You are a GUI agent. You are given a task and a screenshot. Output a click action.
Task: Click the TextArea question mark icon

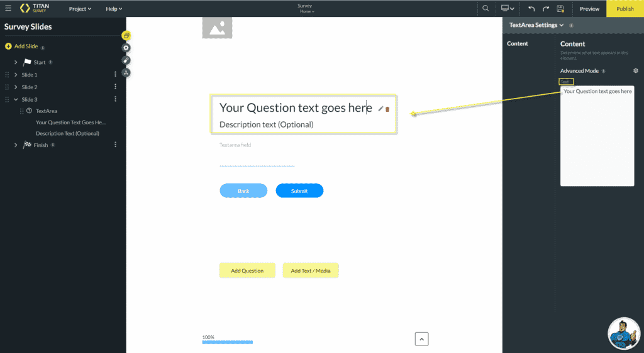[29, 111]
